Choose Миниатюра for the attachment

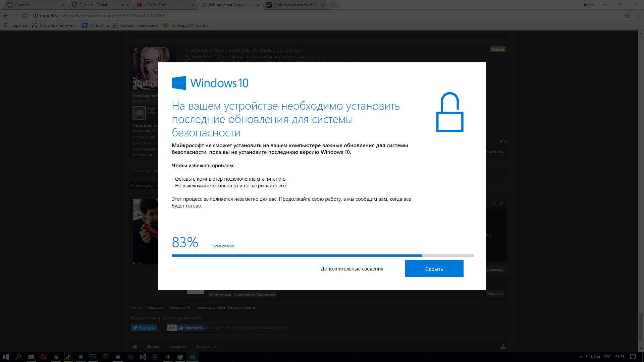(x=220, y=294)
